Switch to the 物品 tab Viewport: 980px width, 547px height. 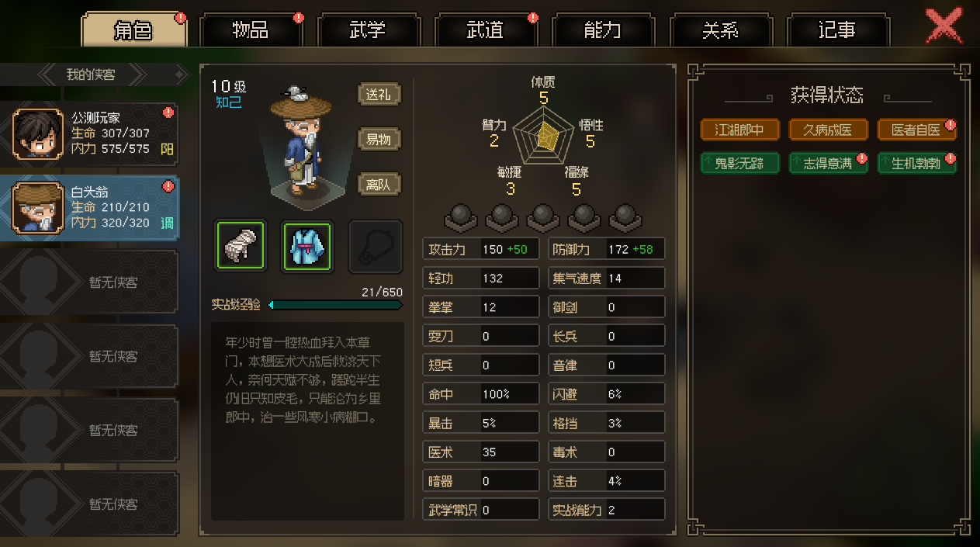click(x=251, y=30)
